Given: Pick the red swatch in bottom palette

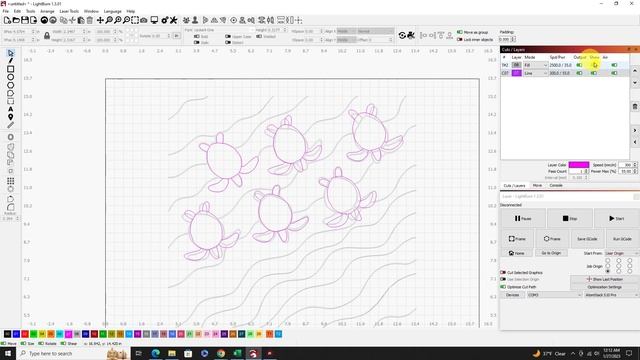Looking at the screenshot, I should [x=25, y=334].
